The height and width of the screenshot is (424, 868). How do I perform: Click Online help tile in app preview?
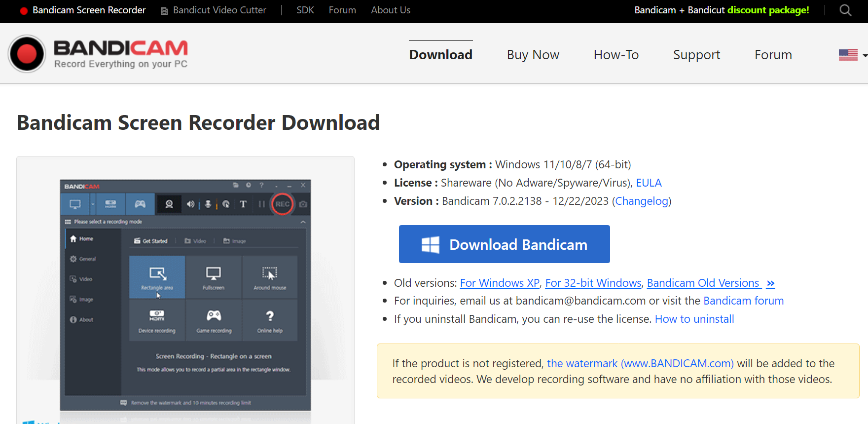270,320
